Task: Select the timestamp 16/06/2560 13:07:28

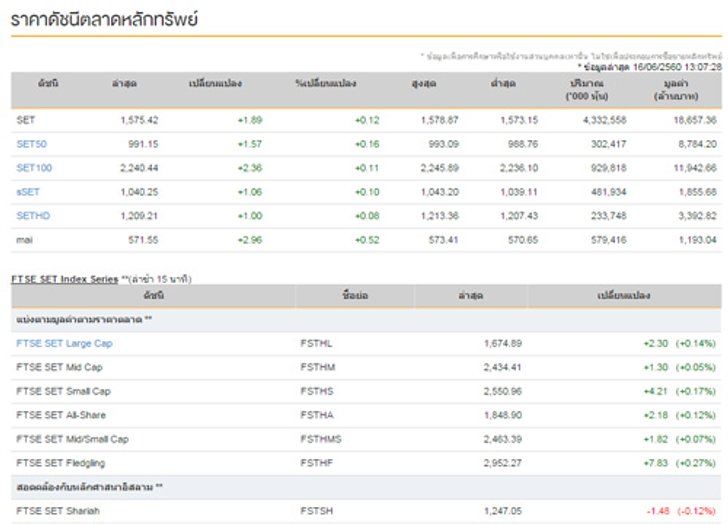Action: coord(677,67)
